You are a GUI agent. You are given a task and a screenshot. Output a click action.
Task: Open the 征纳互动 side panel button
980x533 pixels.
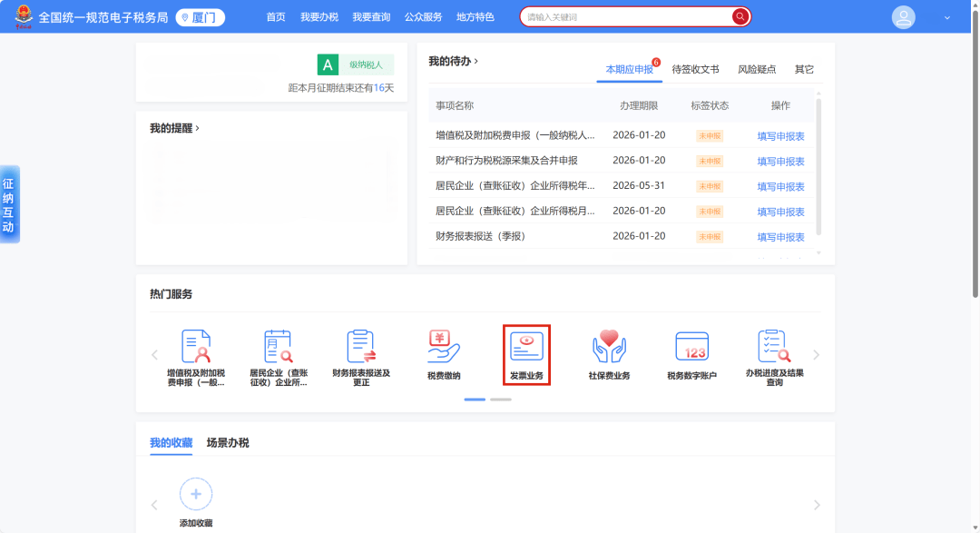coord(8,205)
